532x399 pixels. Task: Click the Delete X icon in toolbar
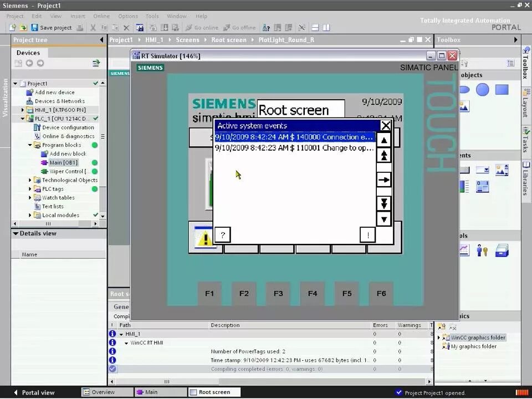tap(126, 28)
